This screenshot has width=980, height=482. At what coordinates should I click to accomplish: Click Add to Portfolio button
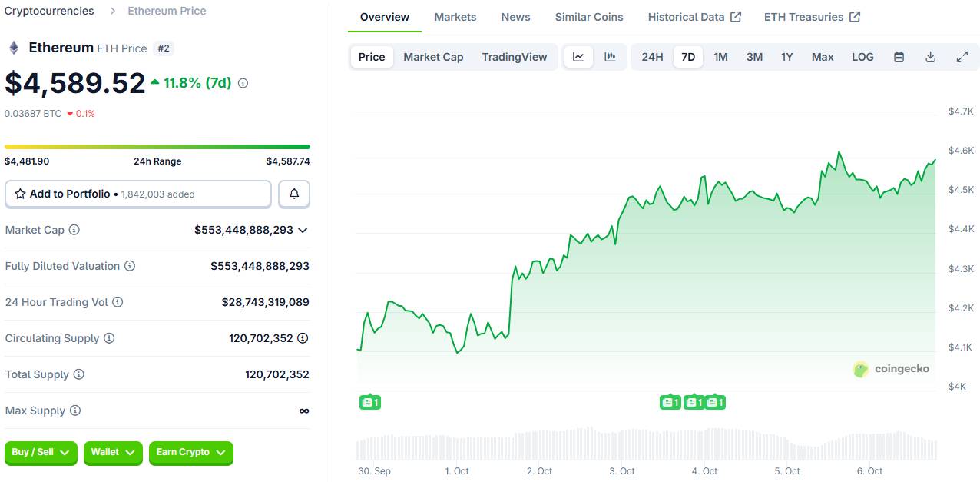tap(138, 194)
